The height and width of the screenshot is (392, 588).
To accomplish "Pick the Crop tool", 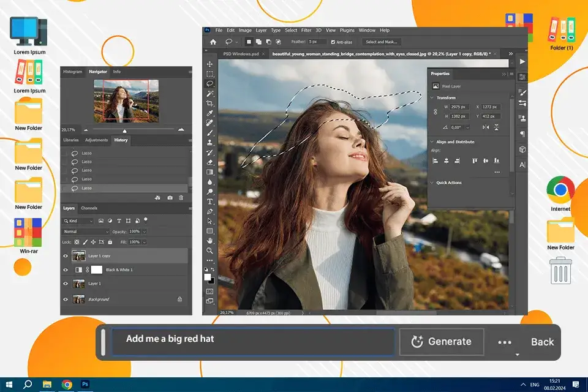I will [x=210, y=104].
